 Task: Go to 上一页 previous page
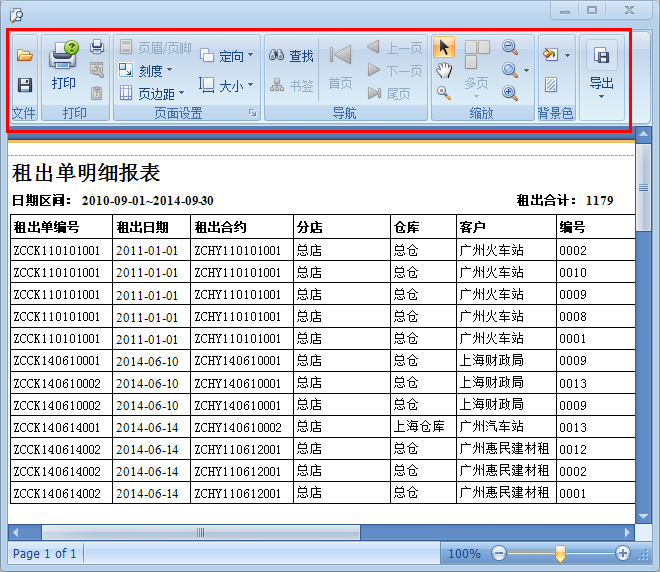tap(394, 48)
